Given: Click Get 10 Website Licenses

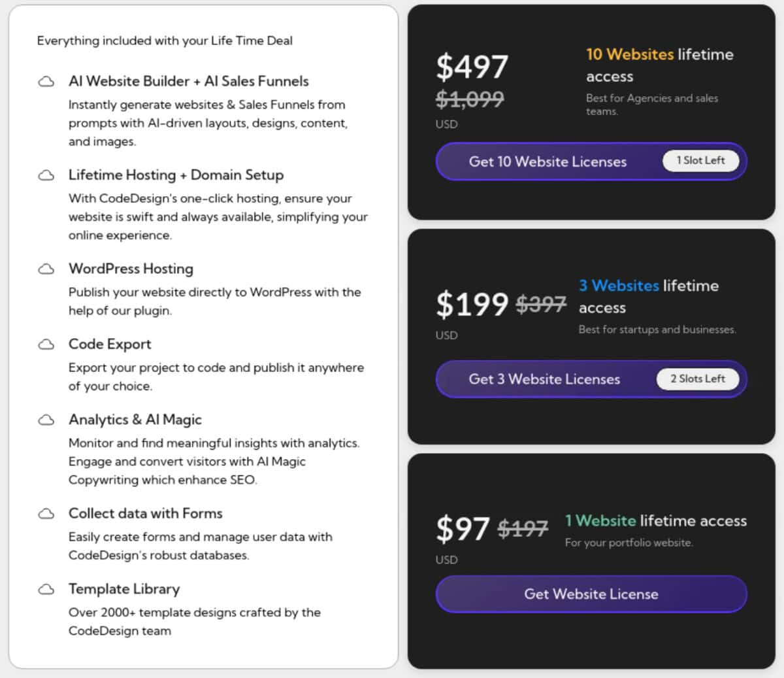Looking at the screenshot, I should (x=547, y=161).
